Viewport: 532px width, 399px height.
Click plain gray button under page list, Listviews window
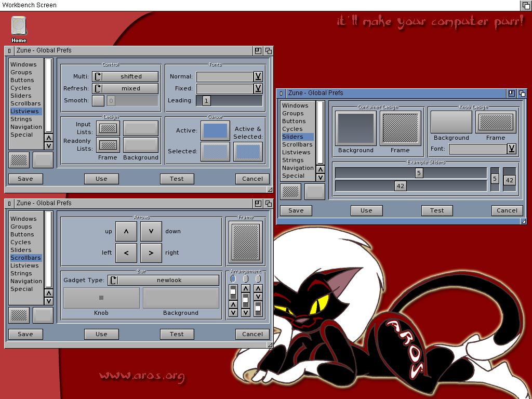(43, 160)
